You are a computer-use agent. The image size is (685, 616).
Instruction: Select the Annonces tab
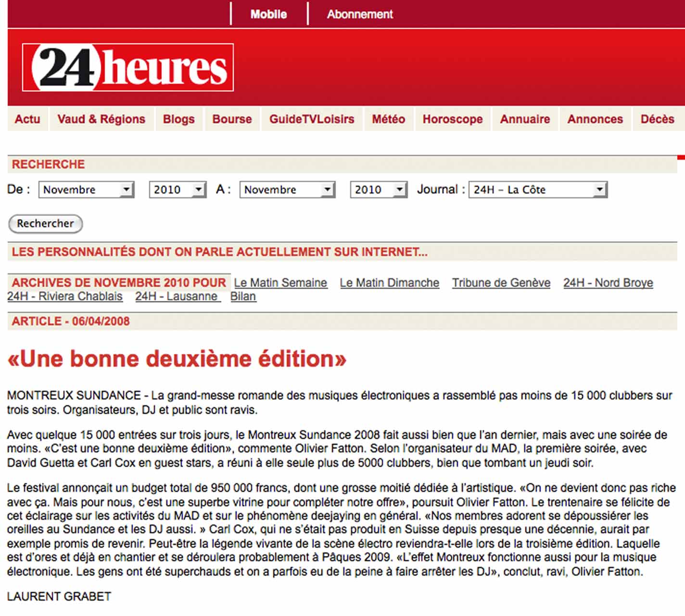point(595,119)
